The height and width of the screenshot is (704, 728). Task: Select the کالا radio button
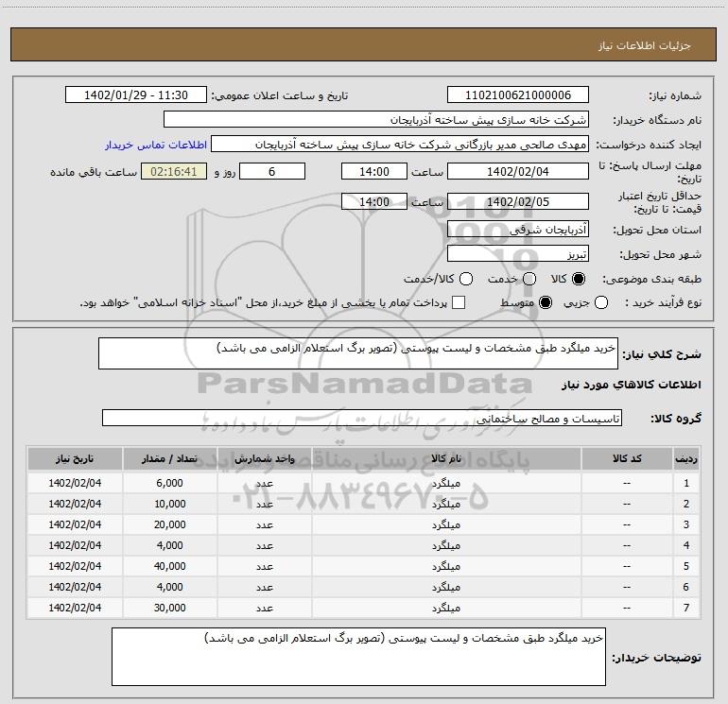(579, 279)
